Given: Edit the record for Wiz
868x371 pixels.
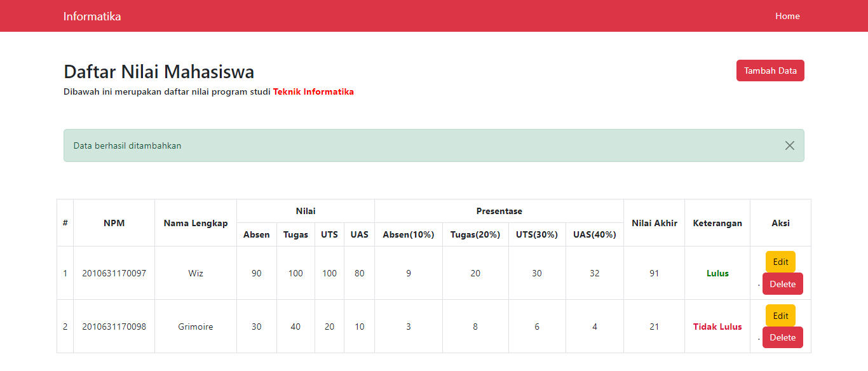Looking at the screenshot, I should coord(780,262).
